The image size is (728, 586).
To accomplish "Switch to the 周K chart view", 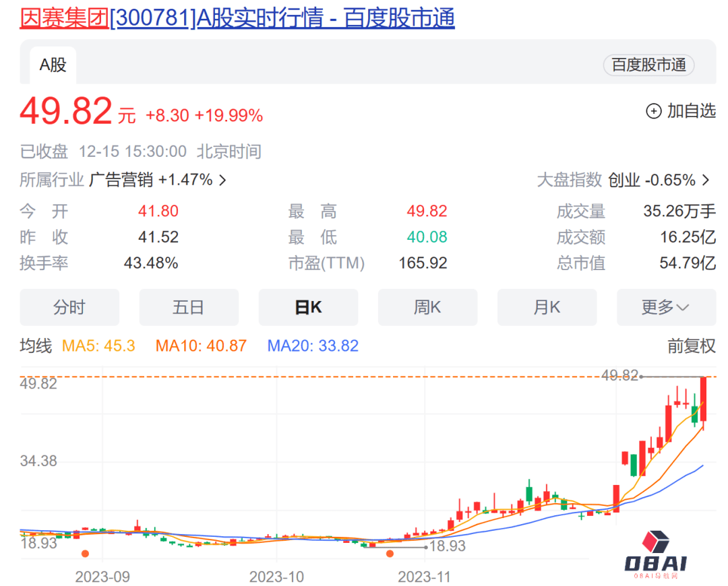I will click(427, 307).
